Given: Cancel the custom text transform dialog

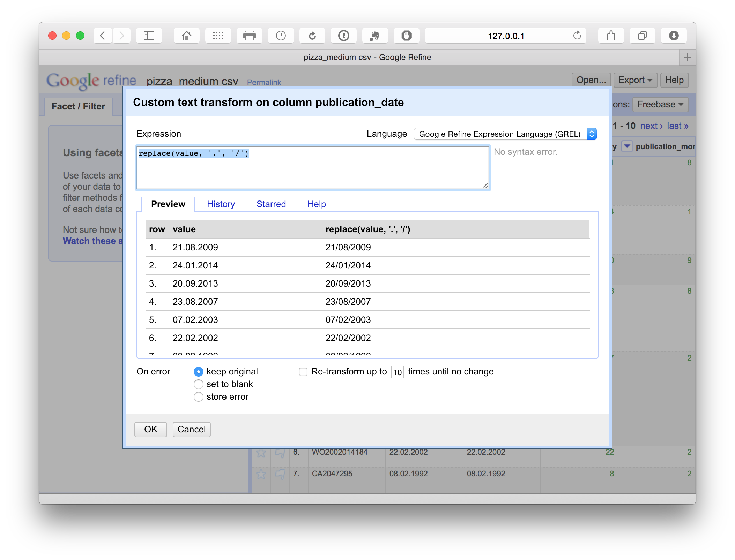Looking at the screenshot, I should (x=191, y=429).
